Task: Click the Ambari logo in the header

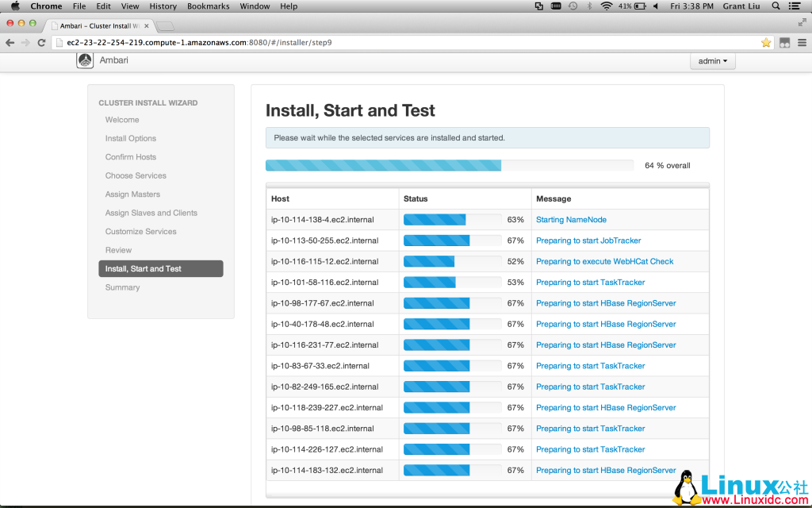Action: [x=85, y=60]
